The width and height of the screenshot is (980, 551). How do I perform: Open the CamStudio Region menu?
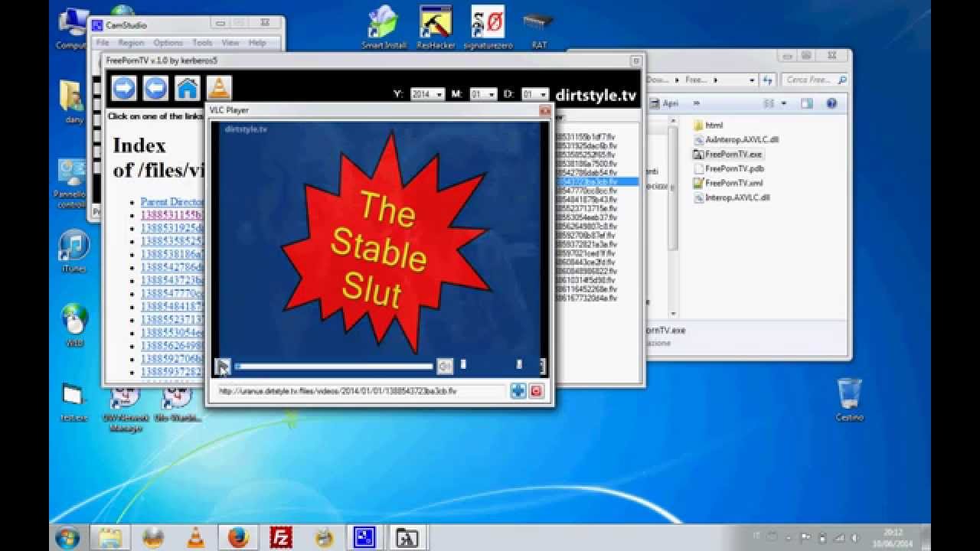point(132,43)
